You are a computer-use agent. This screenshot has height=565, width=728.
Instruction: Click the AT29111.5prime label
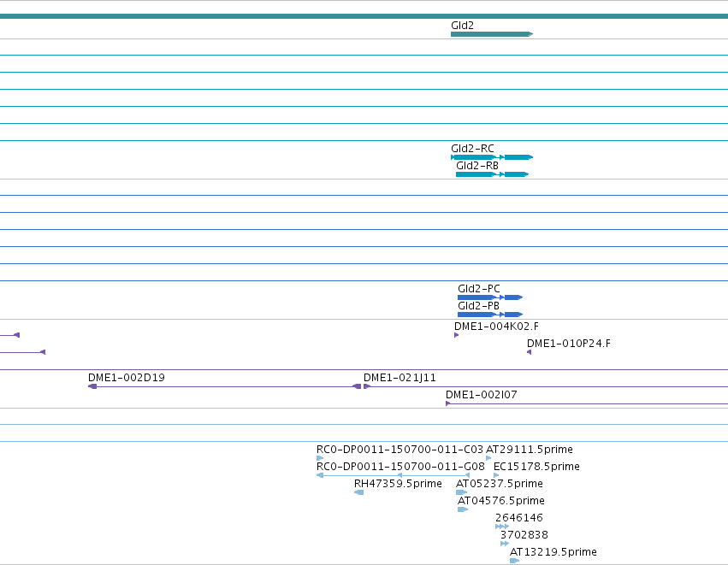(530, 450)
